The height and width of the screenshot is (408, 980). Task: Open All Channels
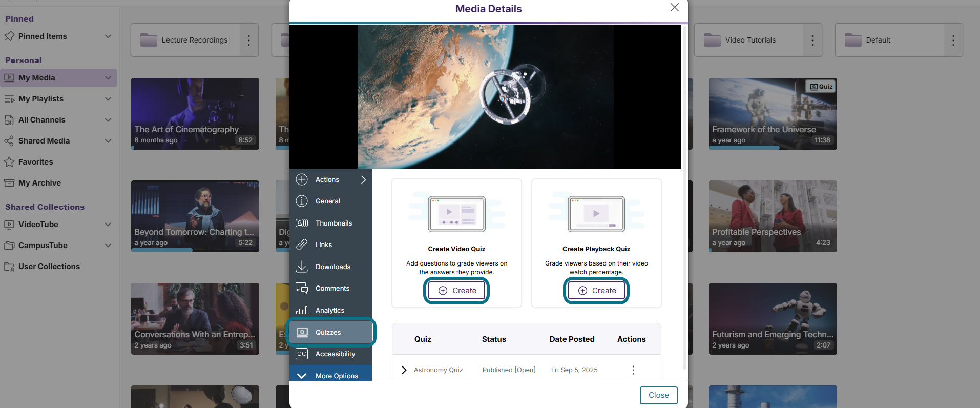pos(41,120)
